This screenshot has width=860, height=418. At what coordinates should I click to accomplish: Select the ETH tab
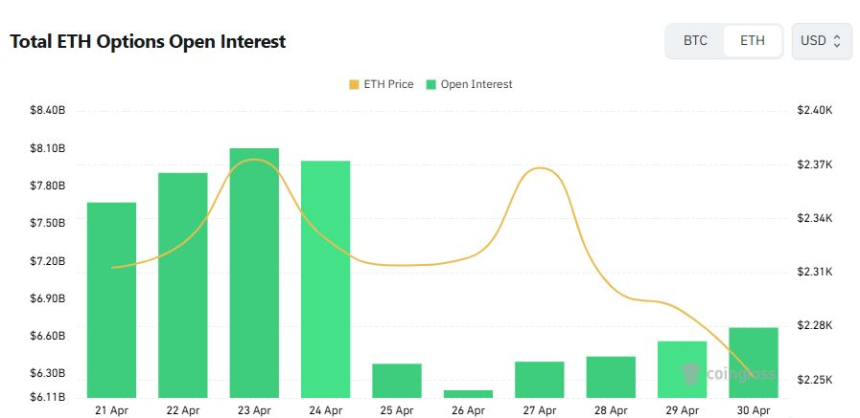[752, 41]
